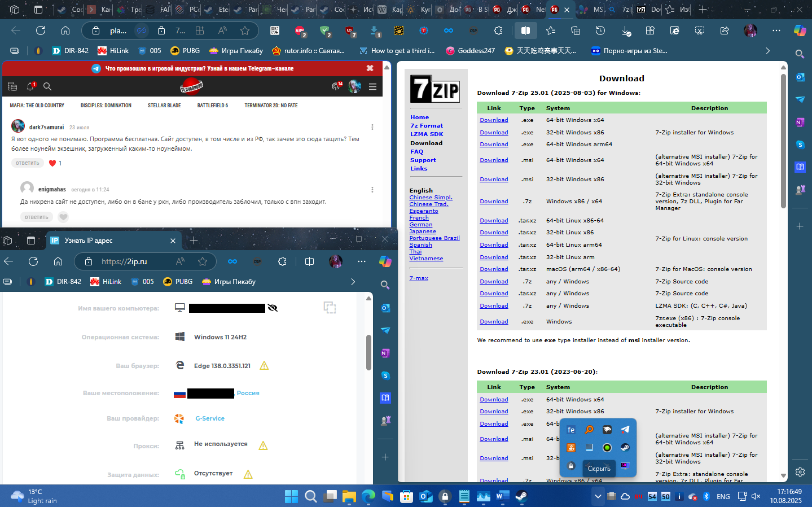Select 'STELLAR BLADE' in the PlayGround navigation menu
Screen dimensions: 812x507
[x=164, y=105]
